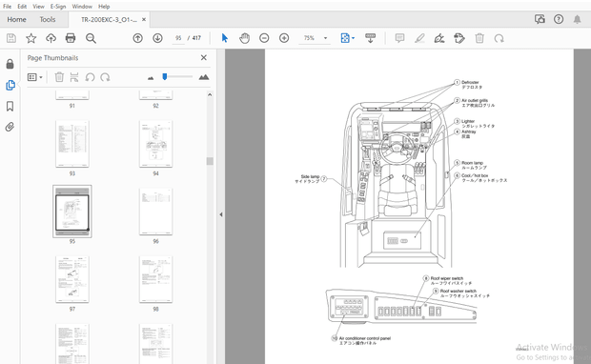Open the View menu
This screenshot has width=591, height=364.
pos(38,7)
